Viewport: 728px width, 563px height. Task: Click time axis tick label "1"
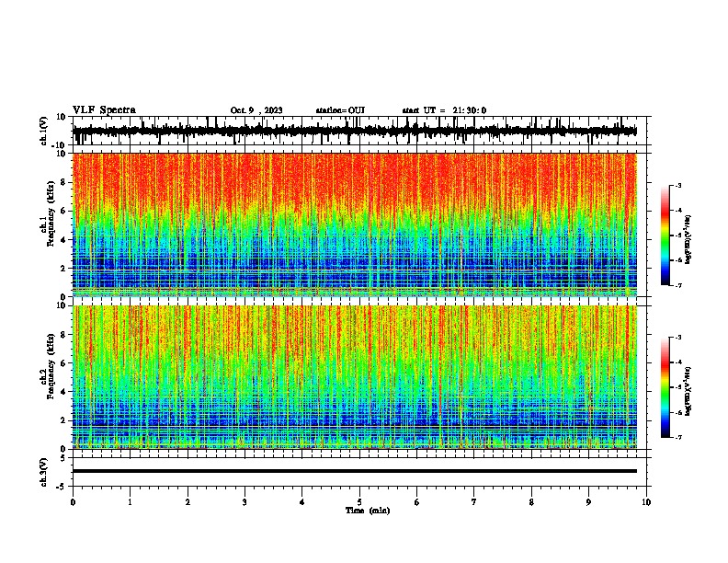pyautogui.click(x=130, y=502)
